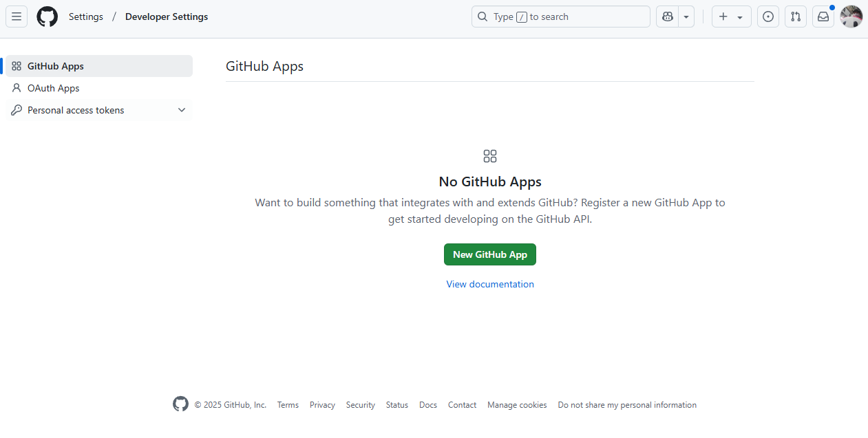Open the Security footer link
This screenshot has width=868, height=438.
[x=361, y=405]
